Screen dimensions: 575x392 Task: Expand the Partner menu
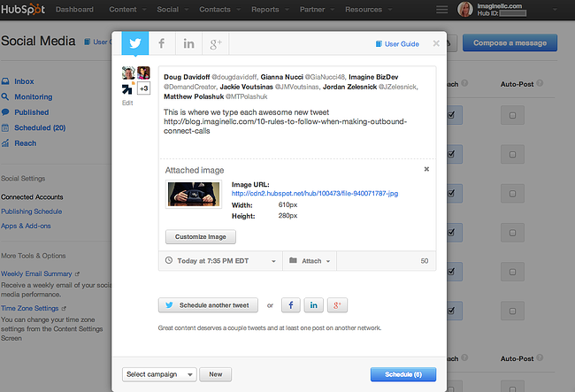[x=317, y=10]
